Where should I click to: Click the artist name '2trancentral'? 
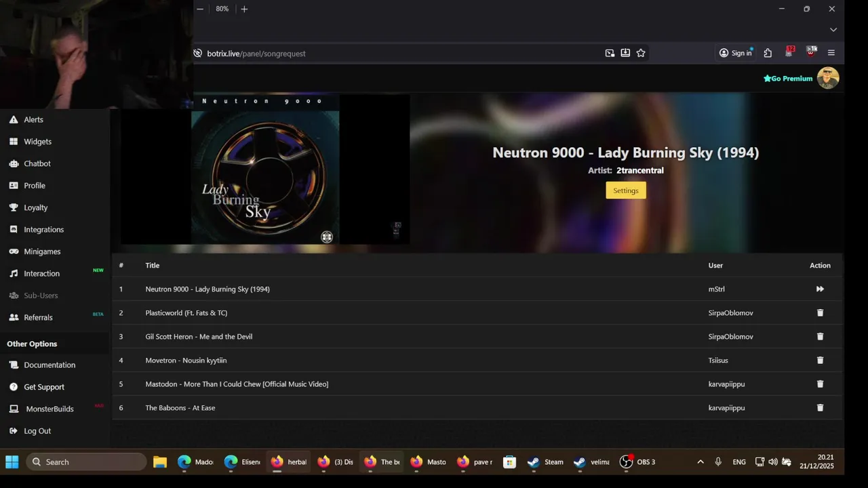coord(640,170)
